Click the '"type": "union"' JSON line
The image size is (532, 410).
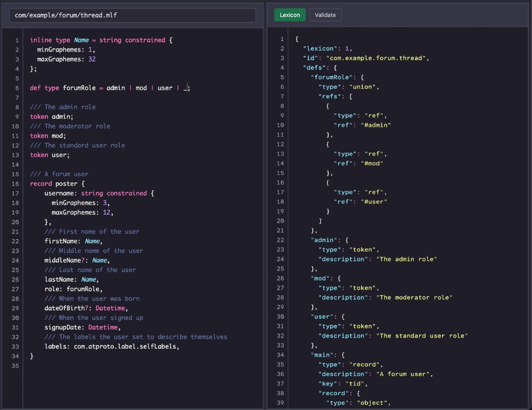[348, 87]
